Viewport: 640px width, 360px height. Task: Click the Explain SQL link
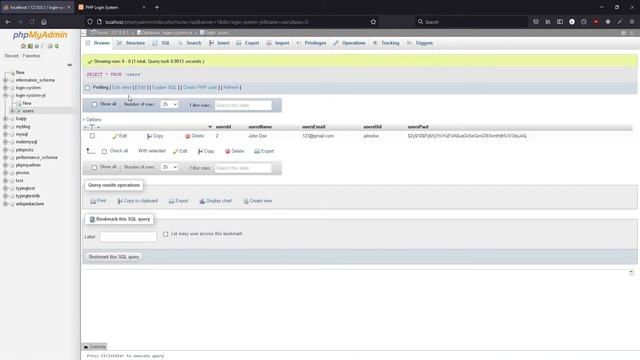click(164, 87)
